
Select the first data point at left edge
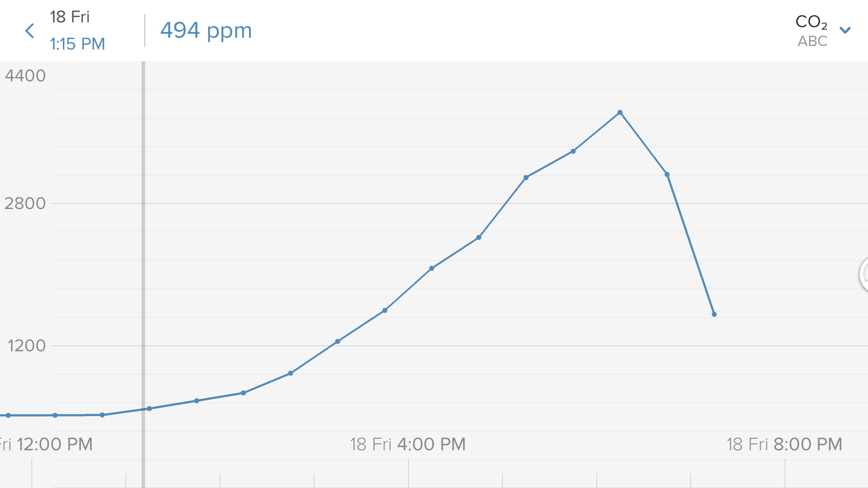pyautogui.click(x=8, y=415)
